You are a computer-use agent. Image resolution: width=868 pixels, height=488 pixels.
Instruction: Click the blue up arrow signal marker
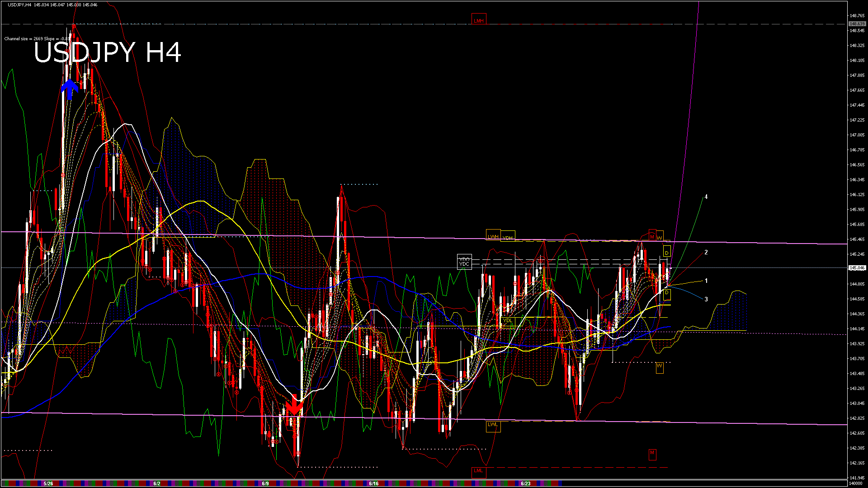[70, 89]
